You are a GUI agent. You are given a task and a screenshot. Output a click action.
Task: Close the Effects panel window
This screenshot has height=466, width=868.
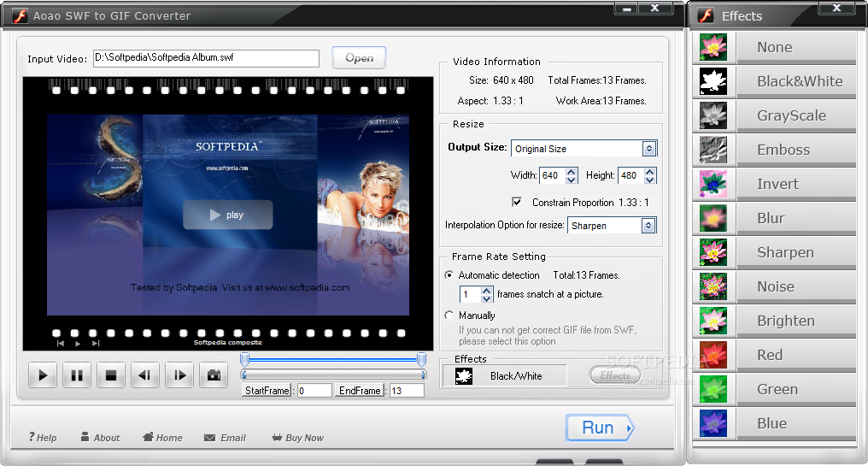coord(837,8)
